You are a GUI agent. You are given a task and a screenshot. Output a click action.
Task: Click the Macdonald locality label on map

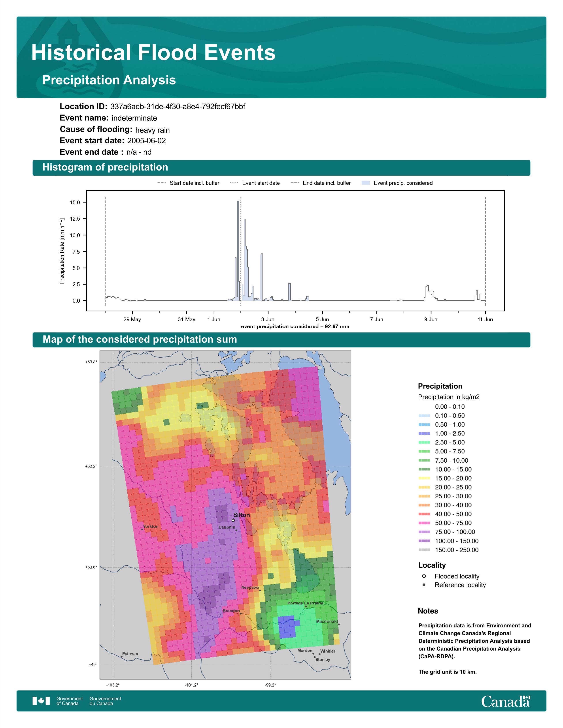click(x=327, y=621)
